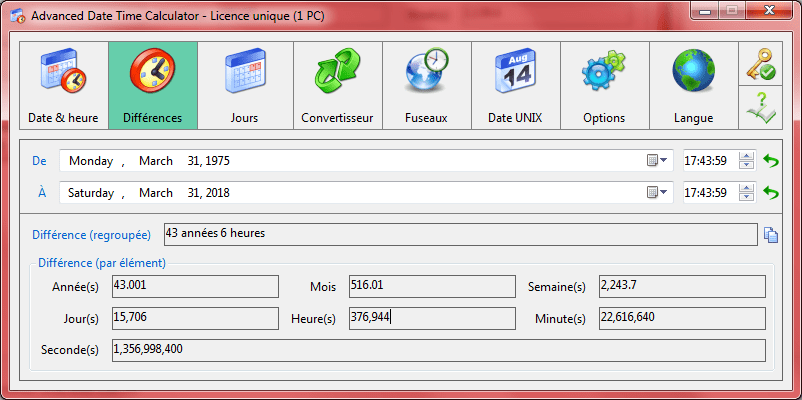Screen dimensions: 802x400
Task: Click the app icon in title bar
Action: pyautogui.click(x=18, y=15)
